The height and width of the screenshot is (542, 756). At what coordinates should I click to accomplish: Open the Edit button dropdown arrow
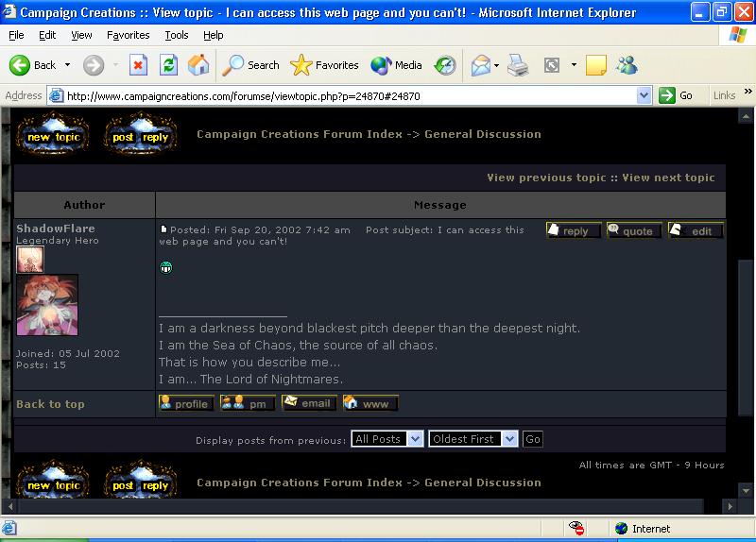point(574,64)
